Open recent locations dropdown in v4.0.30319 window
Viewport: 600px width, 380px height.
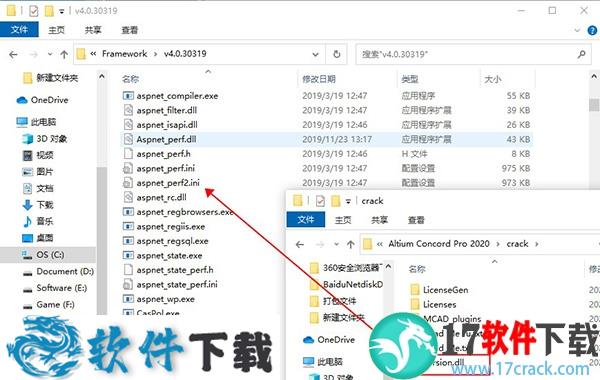click(x=50, y=54)
